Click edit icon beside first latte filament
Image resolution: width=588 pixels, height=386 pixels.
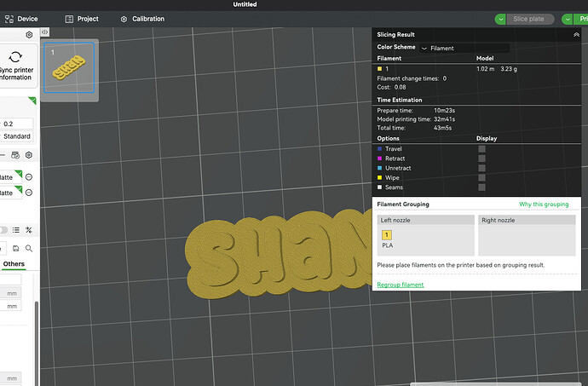(29, 177)
